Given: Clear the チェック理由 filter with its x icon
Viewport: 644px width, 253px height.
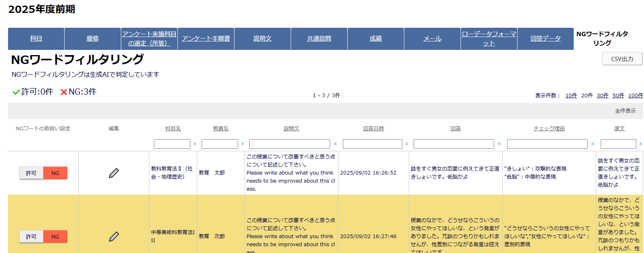Looking at the screenshot, I should pos(593,144).
